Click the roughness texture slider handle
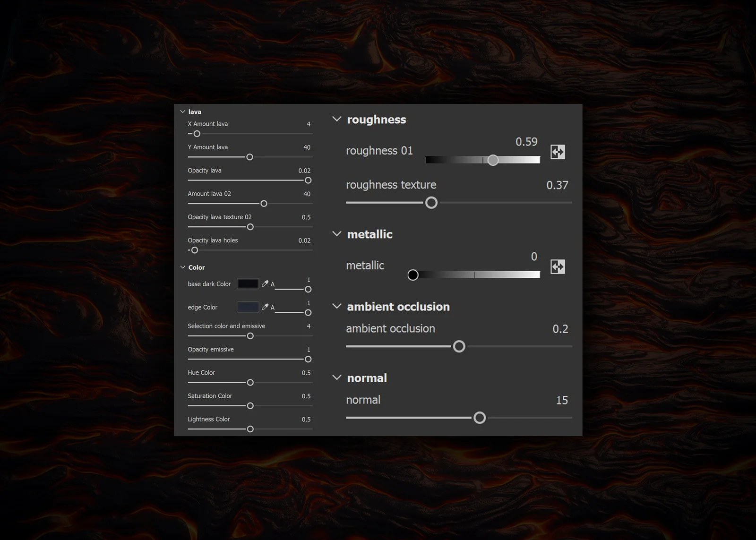Image resolution: width=756 pixels, height=540 pixels. [431, 202]
